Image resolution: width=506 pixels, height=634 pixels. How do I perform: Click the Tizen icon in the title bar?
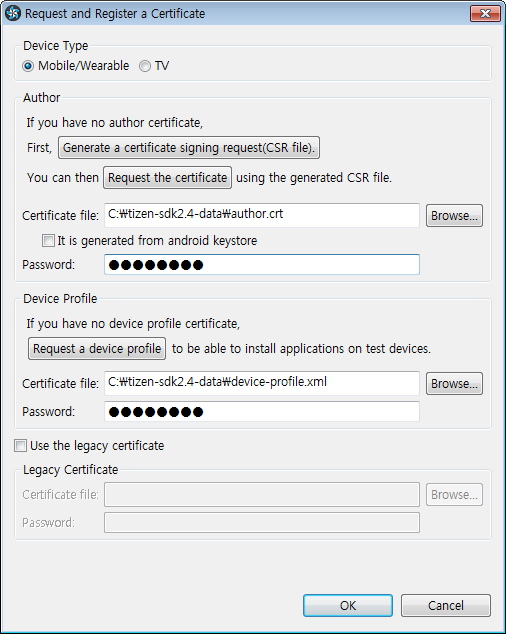point(13,13)
